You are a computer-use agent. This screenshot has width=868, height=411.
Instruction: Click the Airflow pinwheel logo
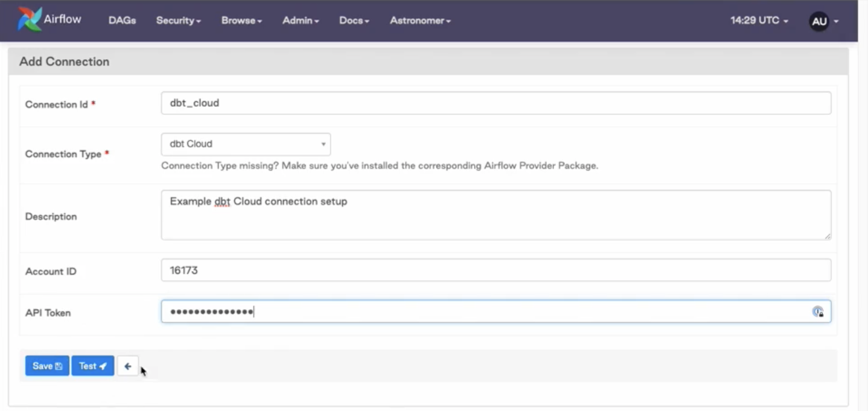[29, 19]
